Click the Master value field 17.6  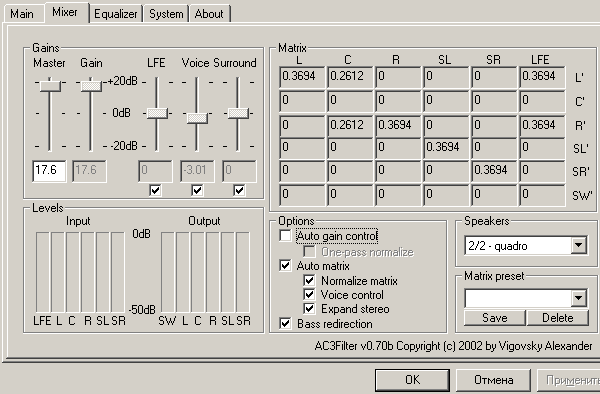pos(49,171)
